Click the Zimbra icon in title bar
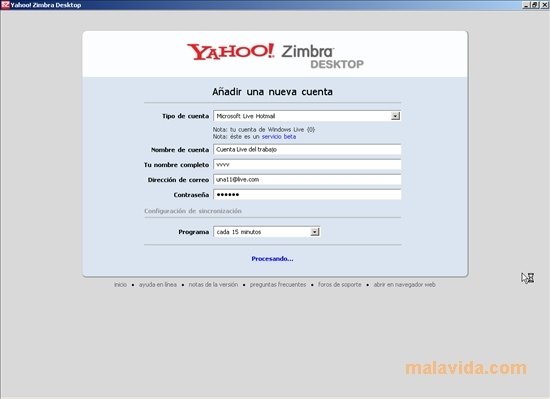This screenshot has width=550, height=399. tap(5, 5)
